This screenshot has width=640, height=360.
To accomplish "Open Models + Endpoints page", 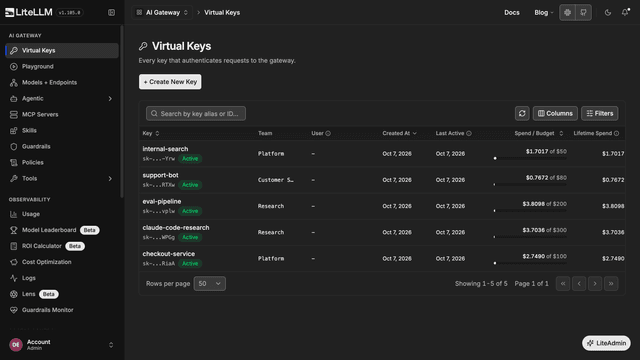I will pos(62,82).
